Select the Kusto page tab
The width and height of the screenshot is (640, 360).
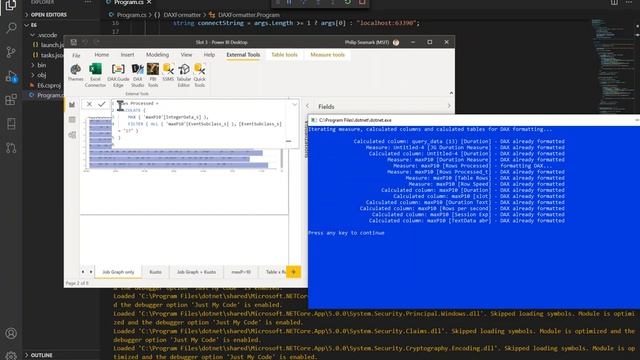(x=156, y=272)
